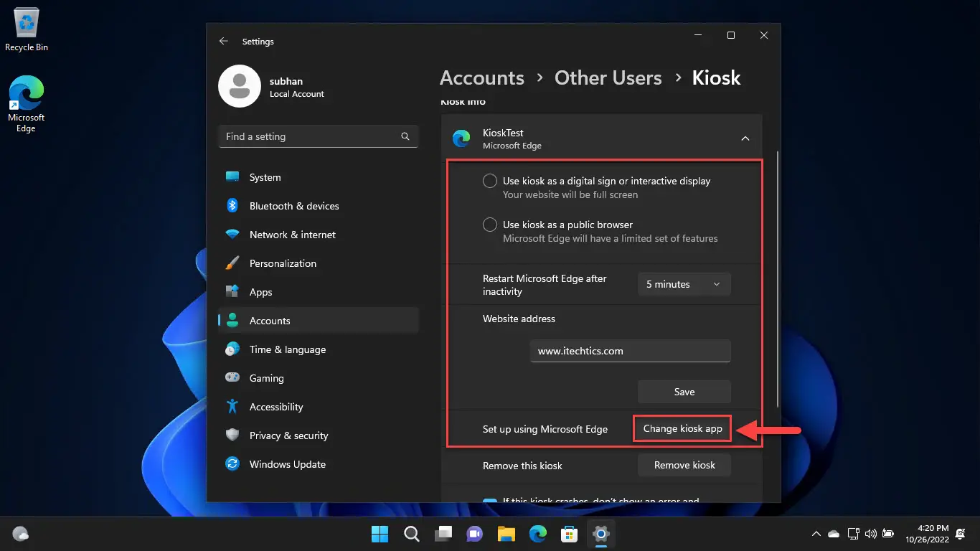Image resolution: width=980 pixels, height=551 pixels.
Task: Click the Website address field
Action: (631, 351)
